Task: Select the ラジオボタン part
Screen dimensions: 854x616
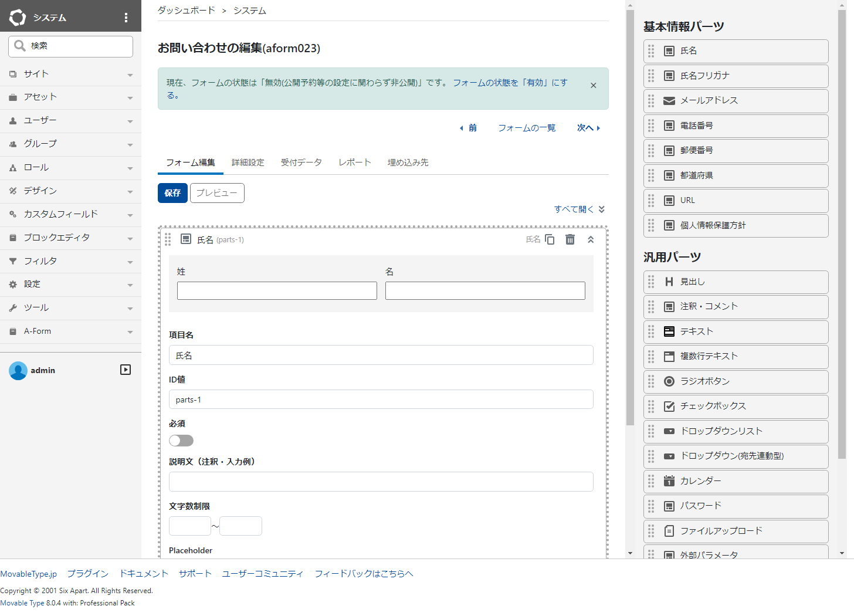Action: [x=736, y=381]
